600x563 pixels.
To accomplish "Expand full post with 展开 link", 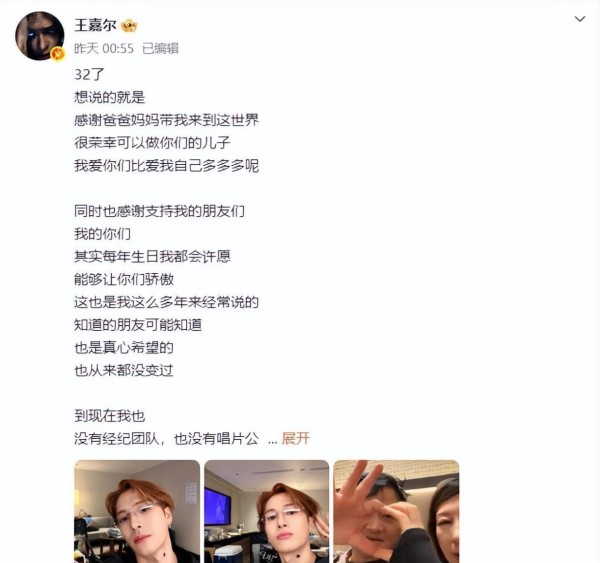I will click(x=295, y=438).
